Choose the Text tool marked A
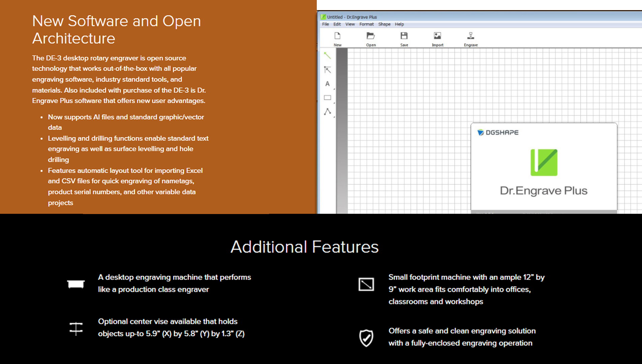Viewport: 642px width, 364px height. pos(327,84)
